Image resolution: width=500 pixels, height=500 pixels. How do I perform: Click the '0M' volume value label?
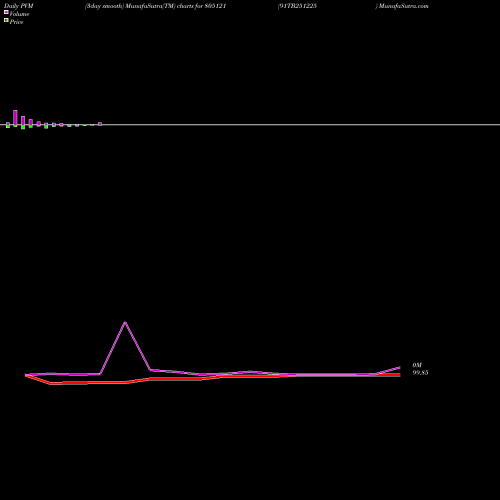[417, 365]
